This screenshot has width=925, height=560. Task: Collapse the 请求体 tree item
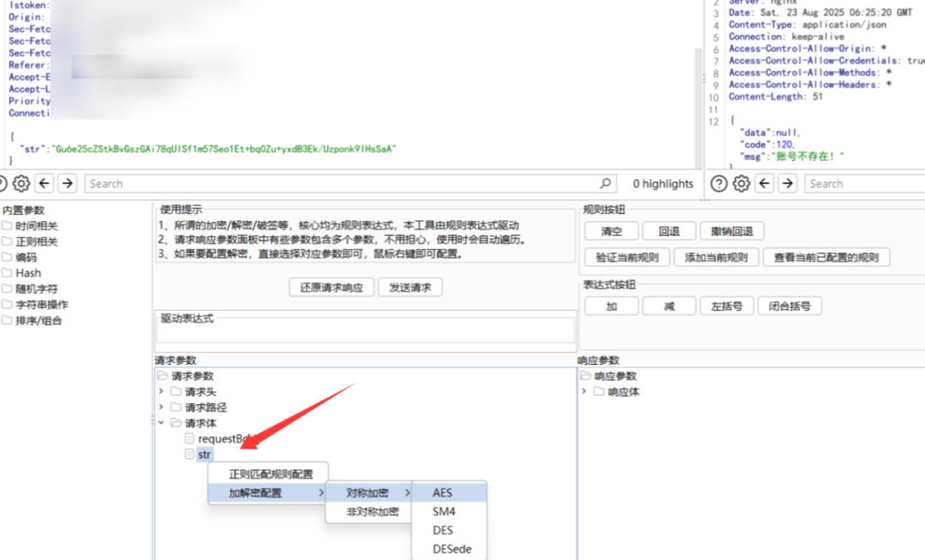click(x=163, y=422)
